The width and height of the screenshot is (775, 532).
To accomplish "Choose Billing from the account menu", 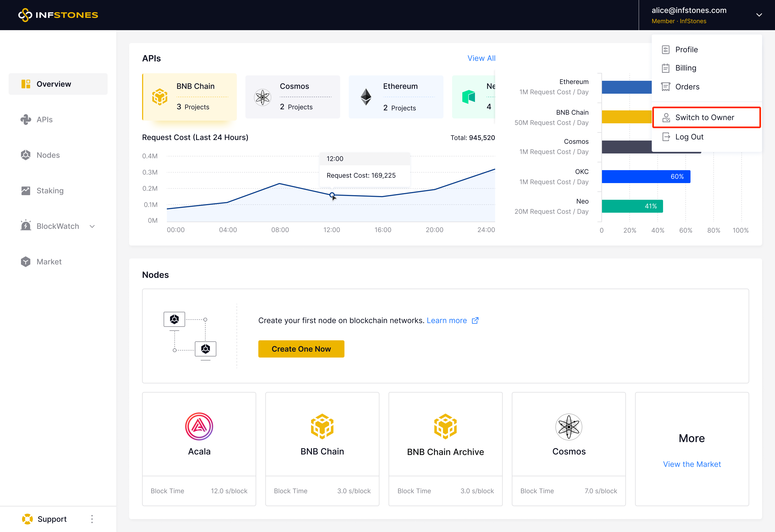I will pyautogui.click(x=685, y=68).
